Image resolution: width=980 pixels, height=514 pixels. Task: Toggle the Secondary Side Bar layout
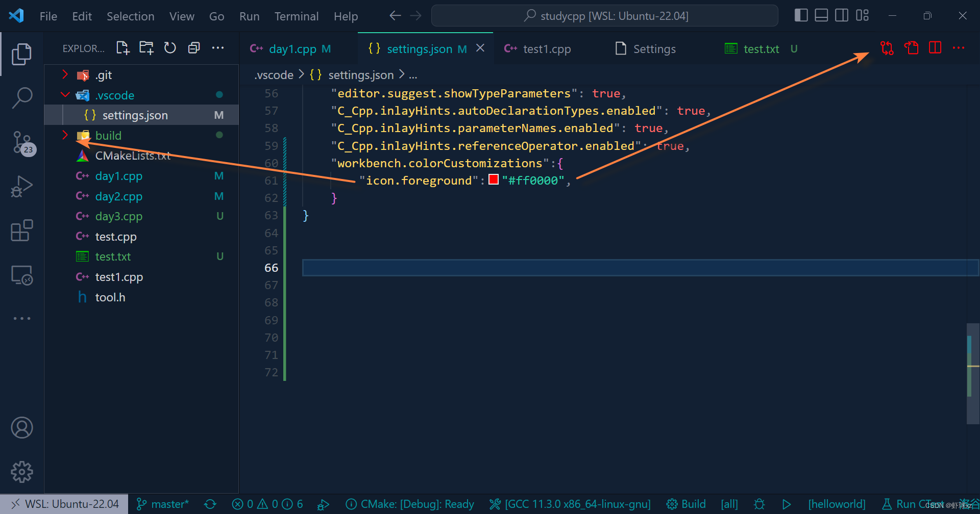pyautogui.click(x=842, y=16)
